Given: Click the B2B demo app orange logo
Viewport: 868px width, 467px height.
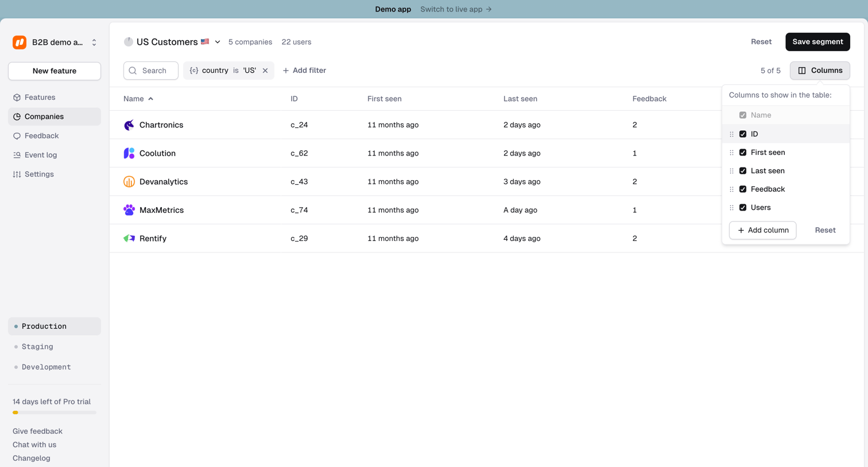Looking at the screenshot, I should 20,42.
